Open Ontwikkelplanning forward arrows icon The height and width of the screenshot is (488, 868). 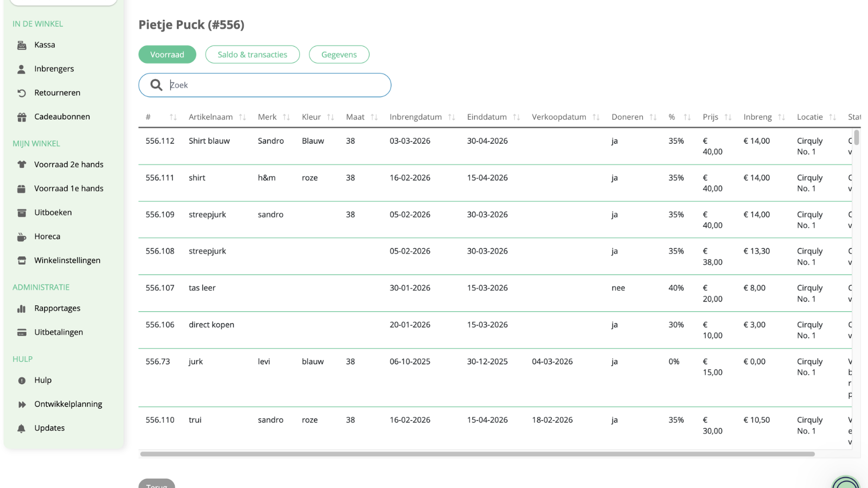coord(22,404)
